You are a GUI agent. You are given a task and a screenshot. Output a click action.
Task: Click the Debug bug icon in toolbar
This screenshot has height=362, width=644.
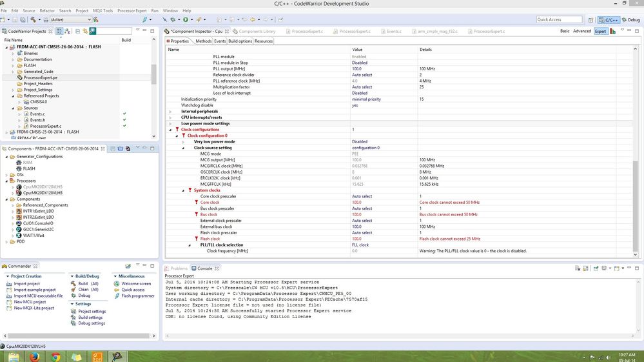tap(173, 20)
